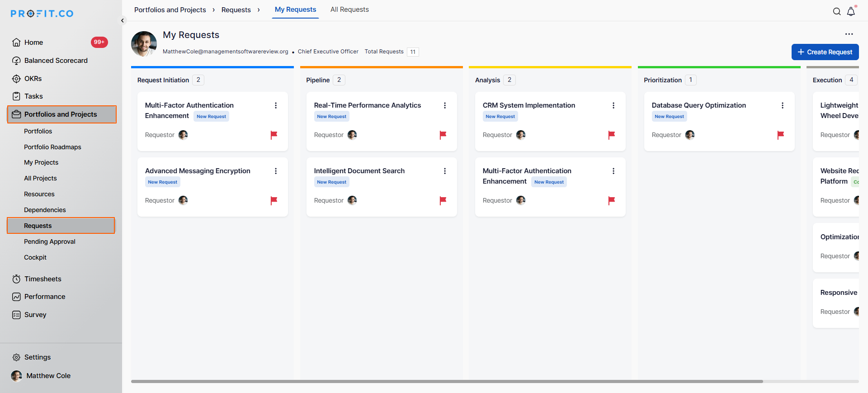Viewport: 868px width, 393px height.
Task: Click the Pipeline column header
Action: point(318,80)
